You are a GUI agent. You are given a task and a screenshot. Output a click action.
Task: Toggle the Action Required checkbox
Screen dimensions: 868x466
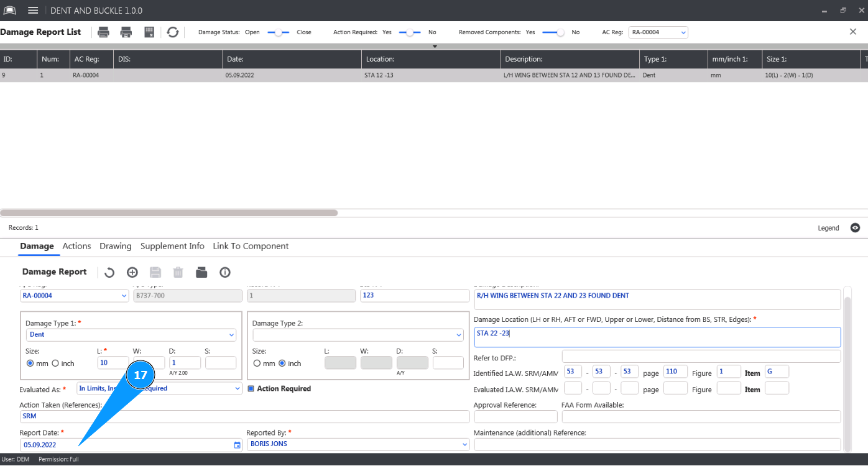251,389
